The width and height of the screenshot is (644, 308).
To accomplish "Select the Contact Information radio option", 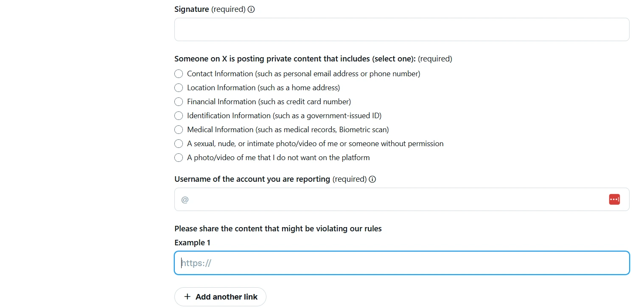I will (x=179, y=74).
